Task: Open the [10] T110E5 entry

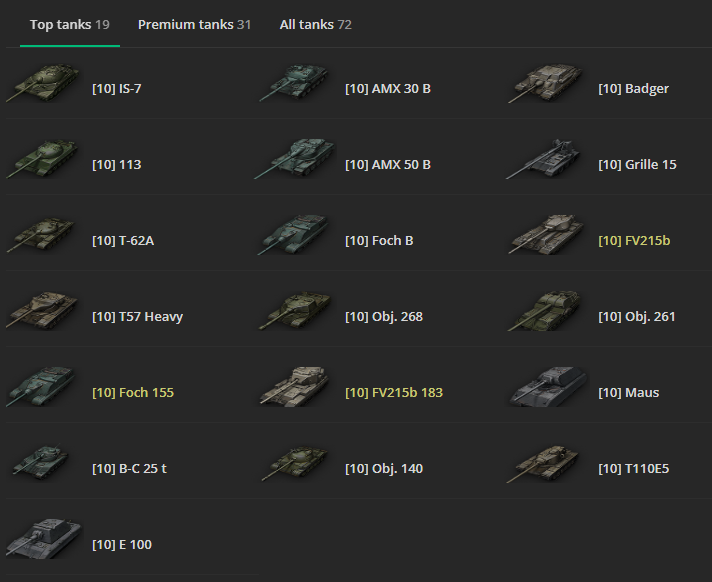Action: (634, 469)
